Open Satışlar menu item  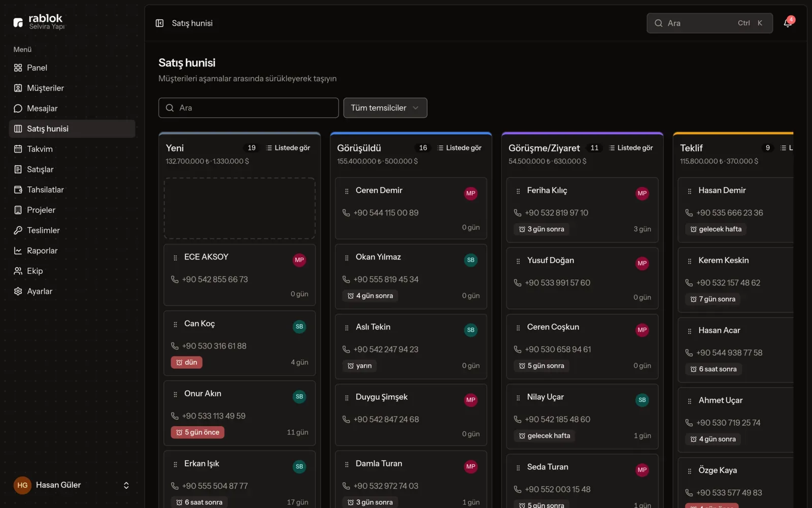point(72,169)
